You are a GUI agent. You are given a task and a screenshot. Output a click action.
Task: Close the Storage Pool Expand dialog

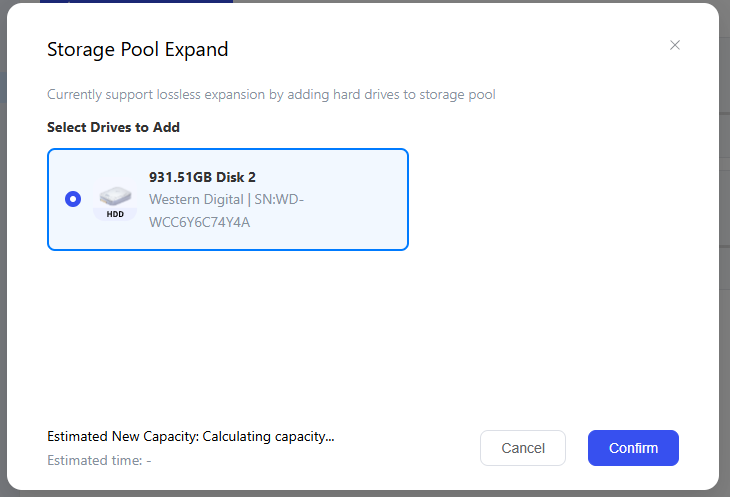(675, 45)
